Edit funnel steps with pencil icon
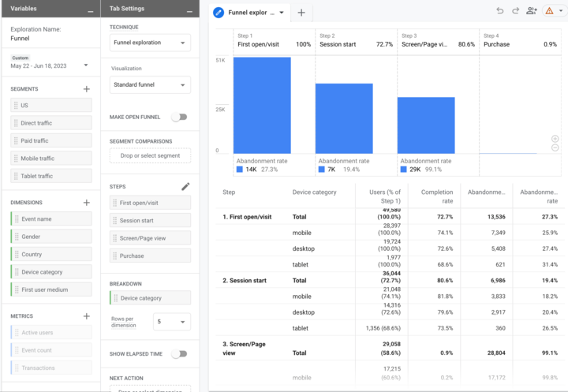This screenshot has height=392, width=568. pyautogui.click(x=185, y=186)
